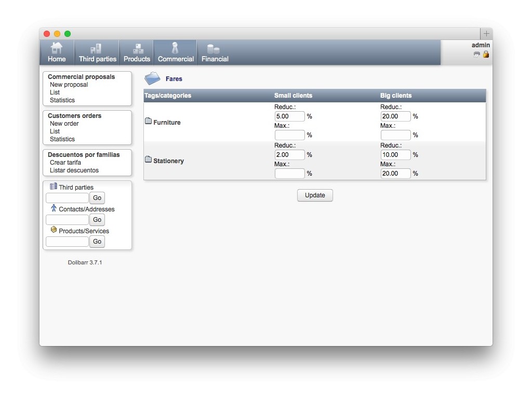Click the Third parties search building icon
The height and width of the screenshot is (399, 532).
click(x=54, y=186)
